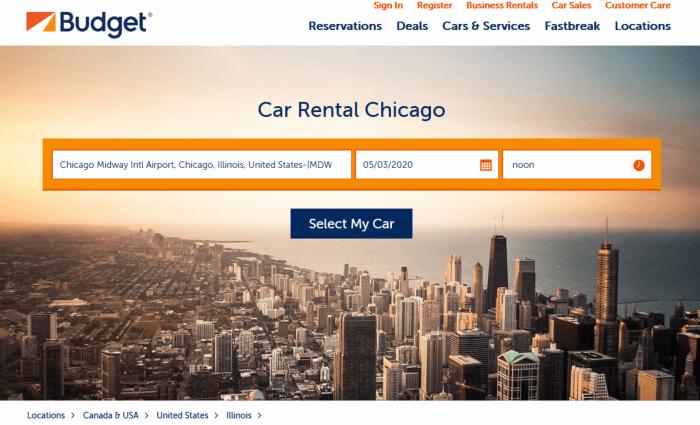Open the Locations menu in header
The height and width of the screenshot is (425, 700).
point(643,26)
